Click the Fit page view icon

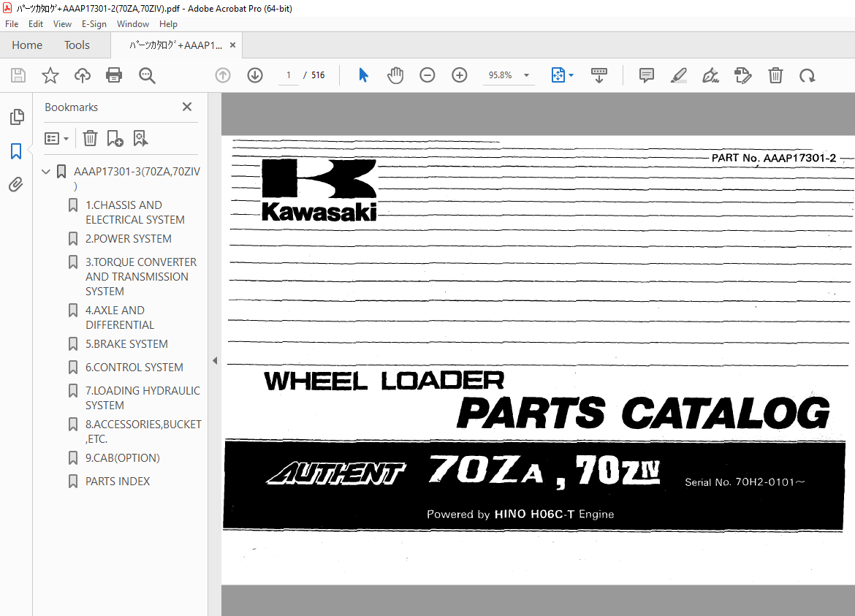pos(558,75)
